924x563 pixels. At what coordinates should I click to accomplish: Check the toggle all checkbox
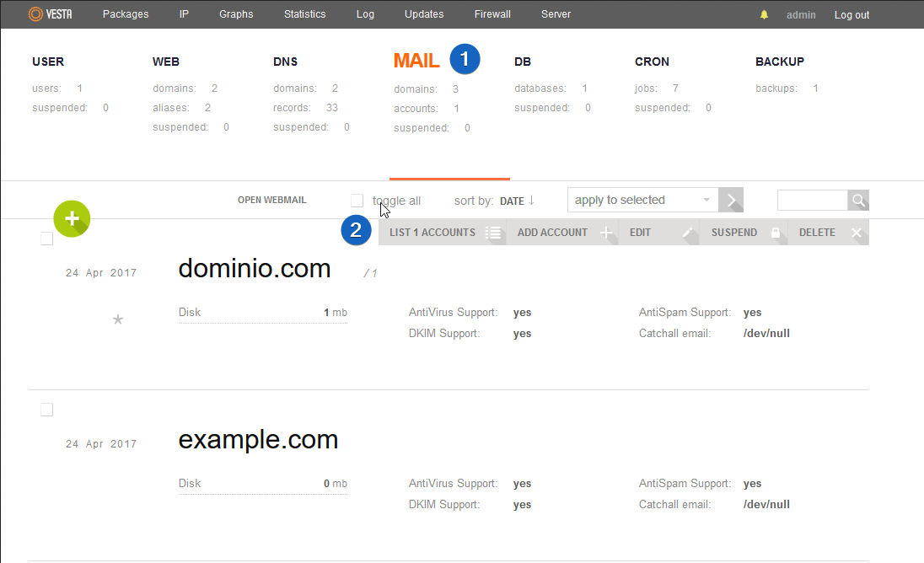(357, 201)
